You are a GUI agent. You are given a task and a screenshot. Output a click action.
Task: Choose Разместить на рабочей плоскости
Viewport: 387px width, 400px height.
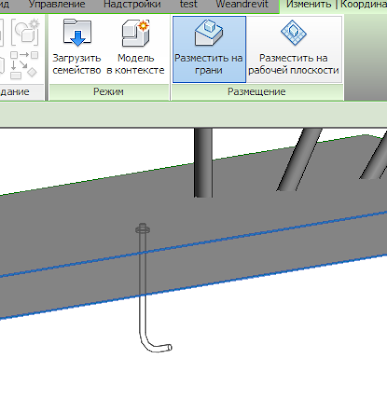[294, 49]
